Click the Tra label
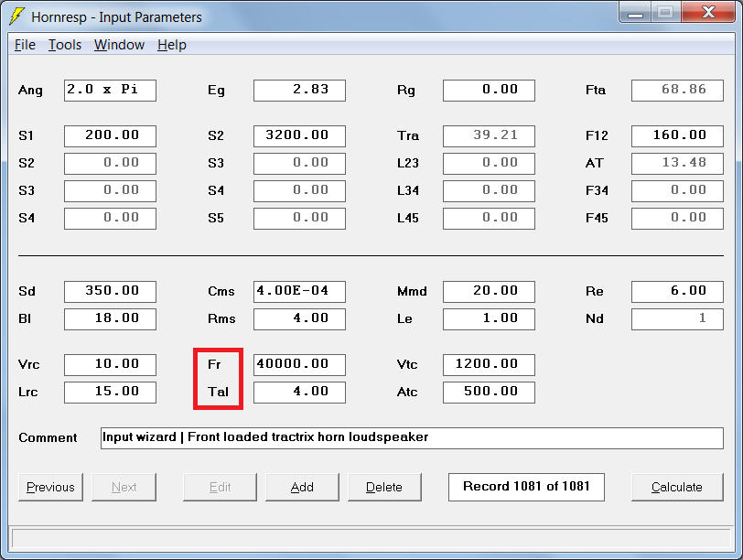 tap(407, 135)
